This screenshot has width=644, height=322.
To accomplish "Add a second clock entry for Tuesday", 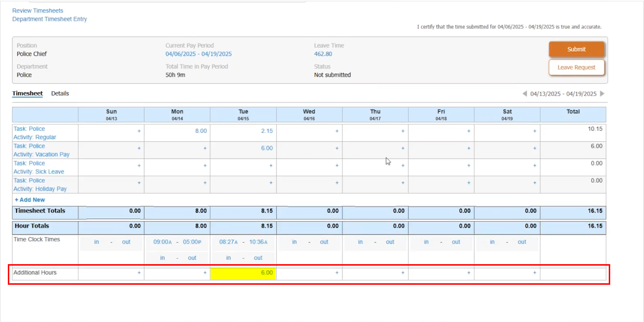I will pyautogui.click(x=243, y=258).
